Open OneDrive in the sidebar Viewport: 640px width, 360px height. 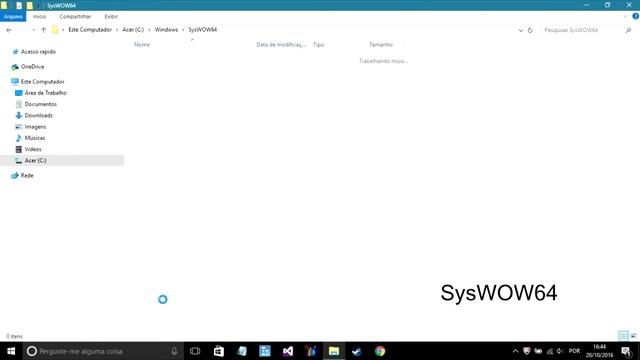coord(32,67)
